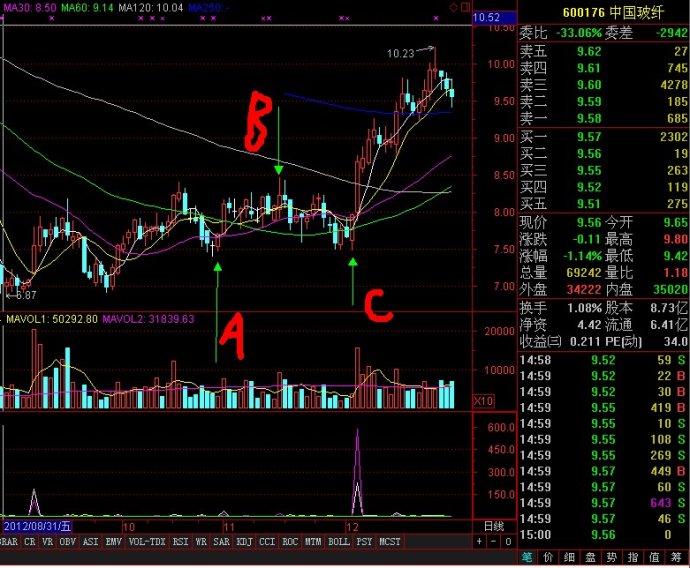Open the EMV indicator tab
The width and height of the screenshot is (690, 568).
coord(113,542)
